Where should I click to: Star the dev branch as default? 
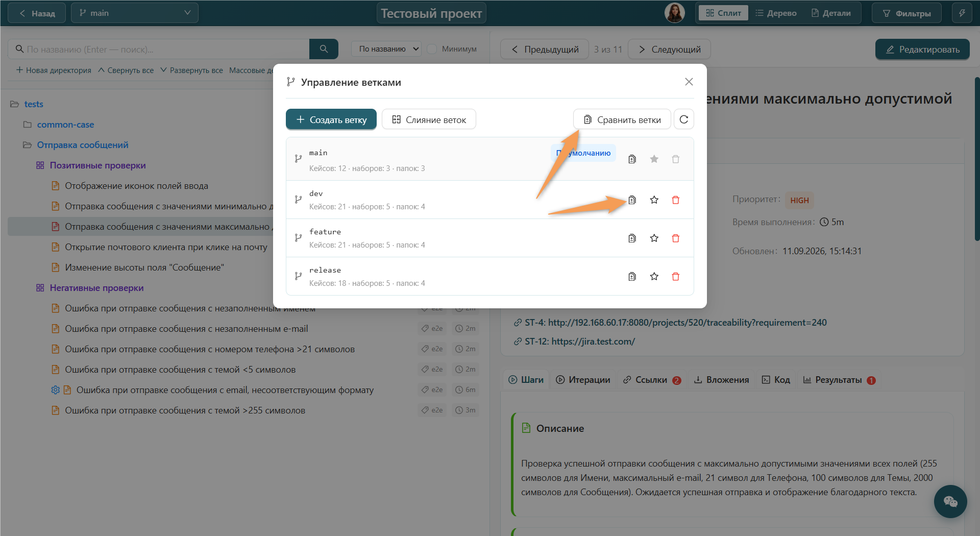(x=654, y=200)
